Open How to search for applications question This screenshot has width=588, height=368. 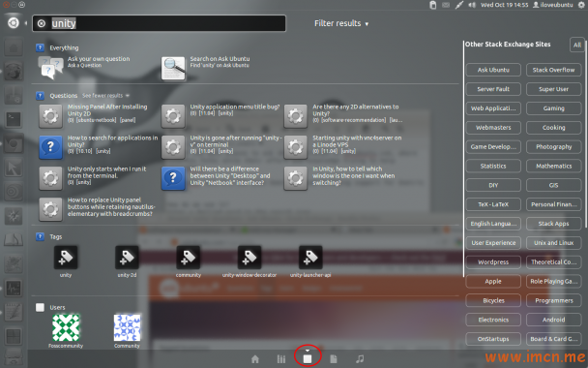coord(99,146)
